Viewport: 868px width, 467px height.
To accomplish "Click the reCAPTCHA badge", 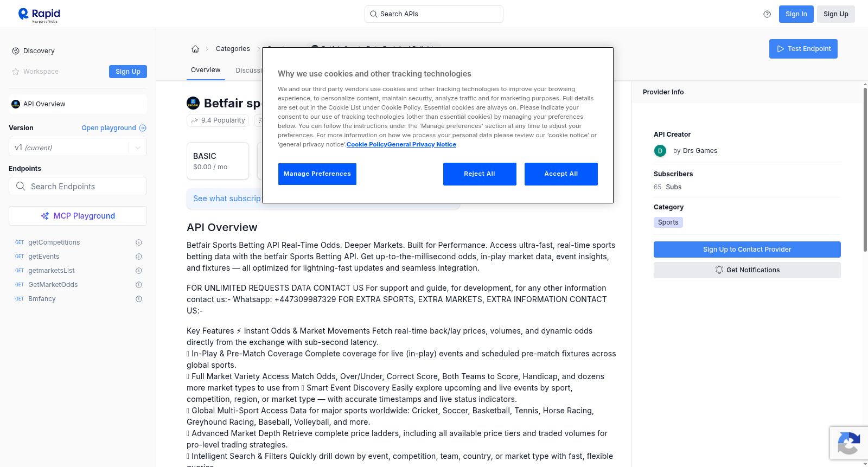I will pyautogui.click(x=848, y=443).
